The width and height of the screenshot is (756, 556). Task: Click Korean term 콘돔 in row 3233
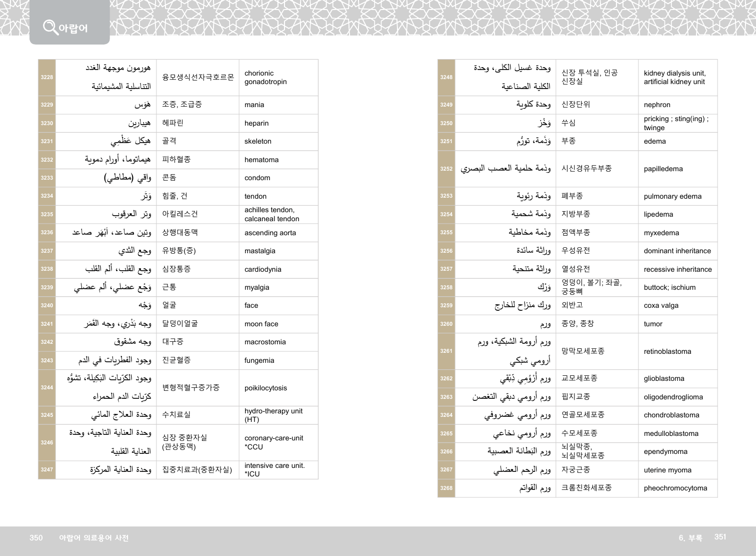[169, 178]
